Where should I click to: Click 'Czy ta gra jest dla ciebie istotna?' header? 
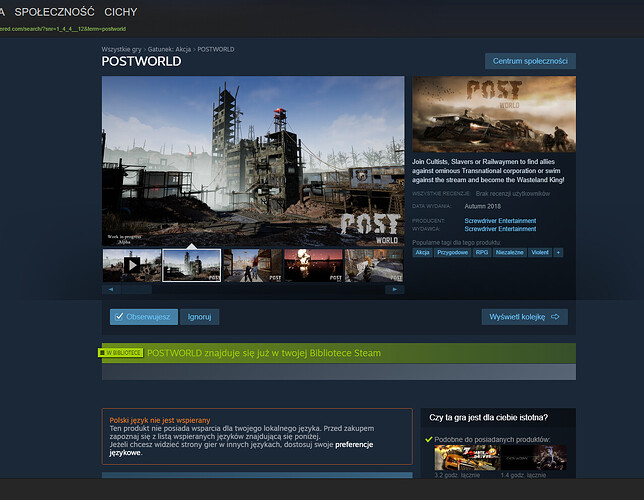click(488, 417)
